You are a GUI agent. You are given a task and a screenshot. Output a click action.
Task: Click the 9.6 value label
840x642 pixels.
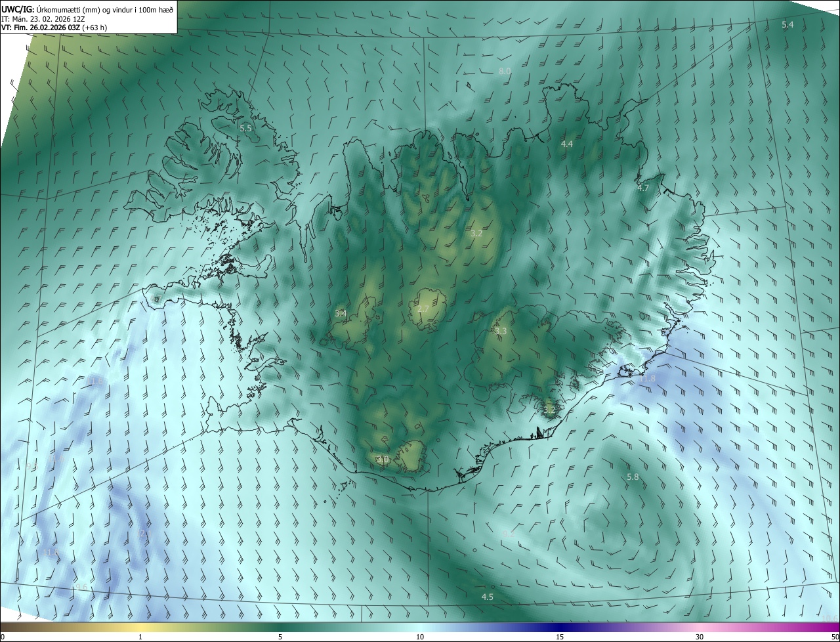[x=81, y=587]
